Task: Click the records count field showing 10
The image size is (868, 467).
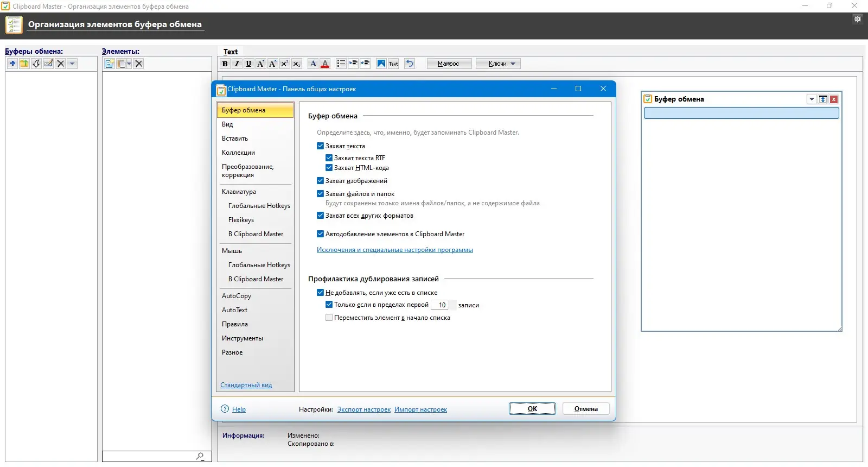Action: (440, 305)
